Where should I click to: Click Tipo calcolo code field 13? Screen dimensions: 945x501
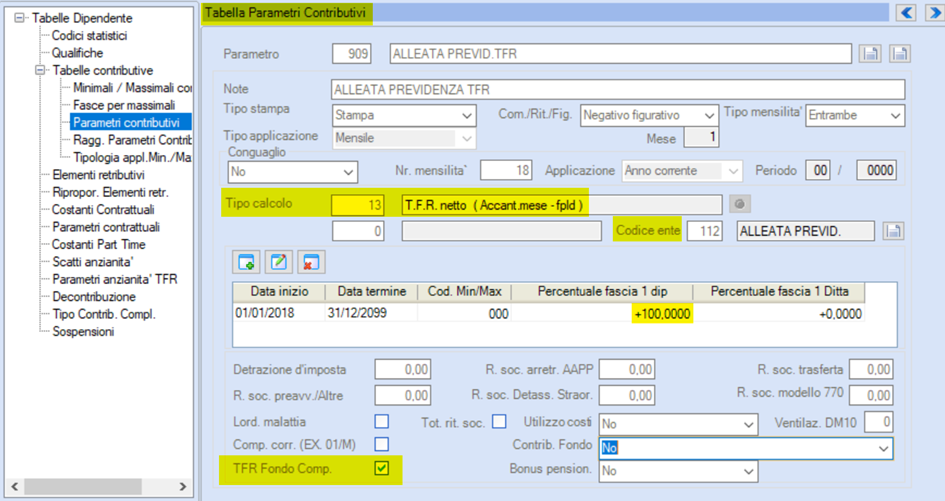pyautogui.click(x=357, y=205)
